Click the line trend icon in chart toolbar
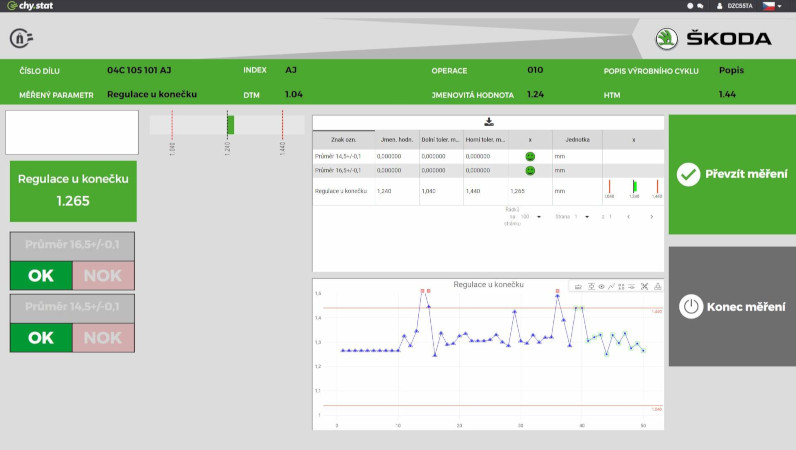The width and height of the screenshot is (796, 450). click(x=611, y=287)
